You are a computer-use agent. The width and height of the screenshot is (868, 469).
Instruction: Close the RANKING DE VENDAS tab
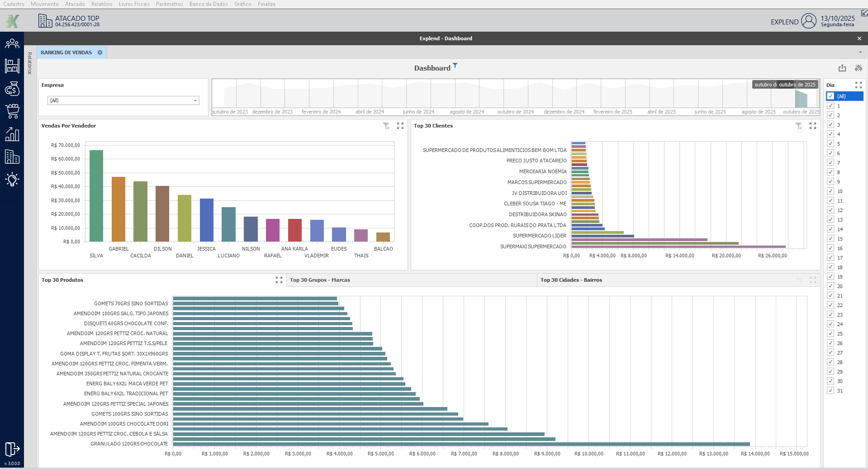click(100, 52)
